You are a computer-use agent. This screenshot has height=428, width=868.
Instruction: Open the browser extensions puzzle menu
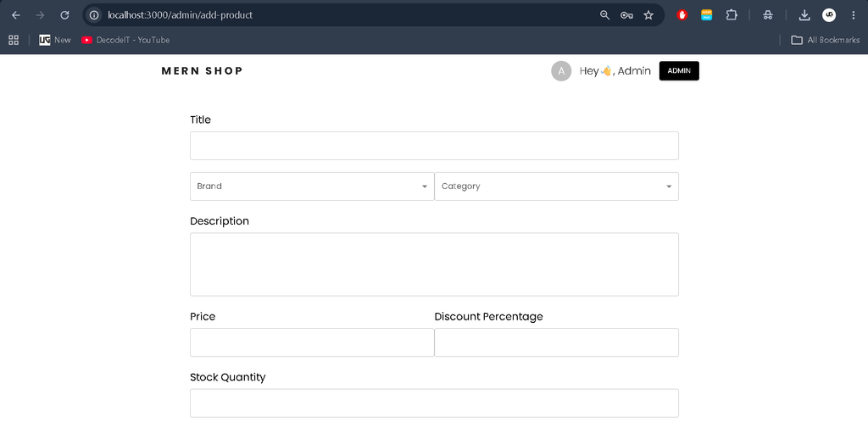(732, 15)
